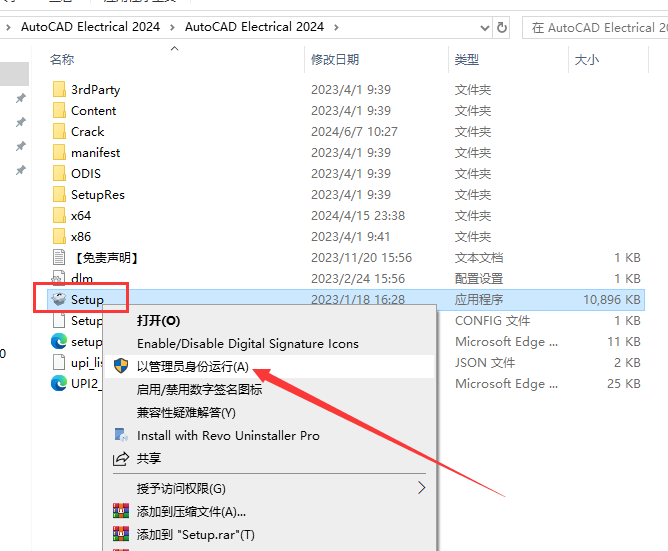Click the WinRAR icon beside 添加到压缩文件(A)...

click(x=121, y=511)
